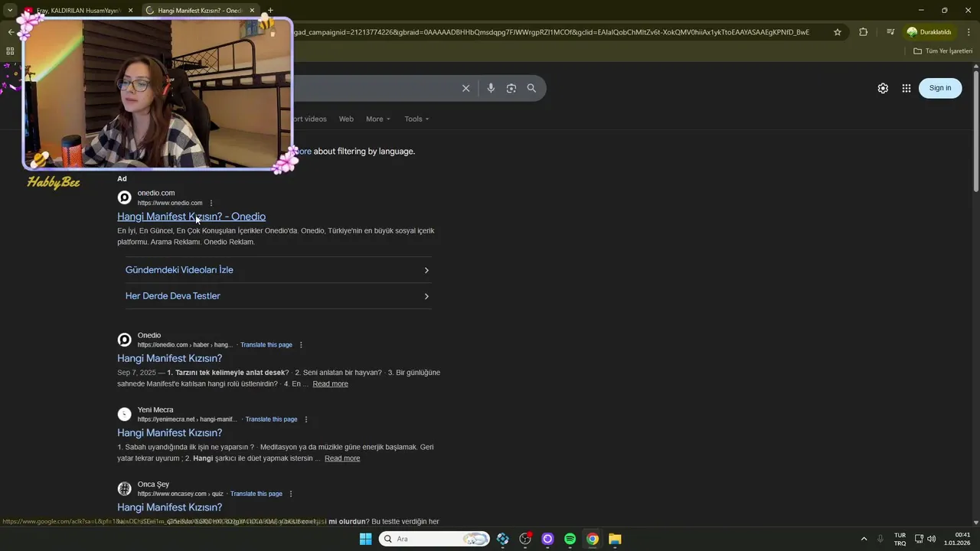Switch the TUR TRQ keyboard layout
Screen dimensions: 980x551
click(x=900, y=539)
